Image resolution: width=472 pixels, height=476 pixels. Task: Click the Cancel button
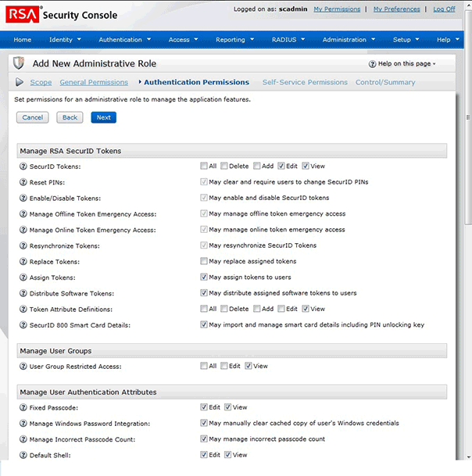coord(33,117)
